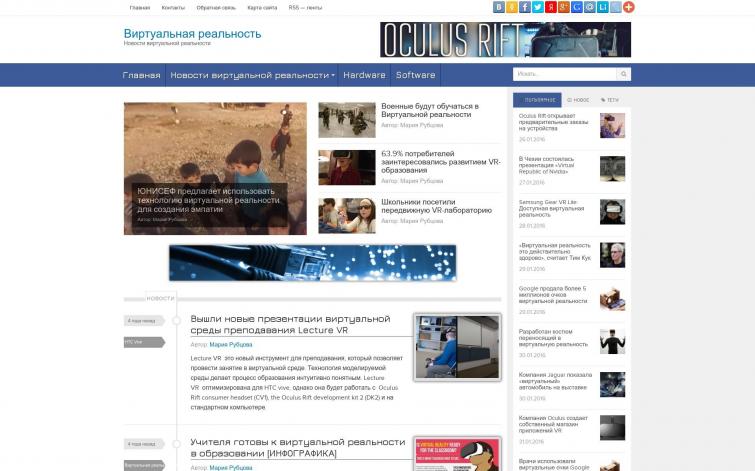Open the Карта сайта link

pyautogui.click(x=262, y=8)
